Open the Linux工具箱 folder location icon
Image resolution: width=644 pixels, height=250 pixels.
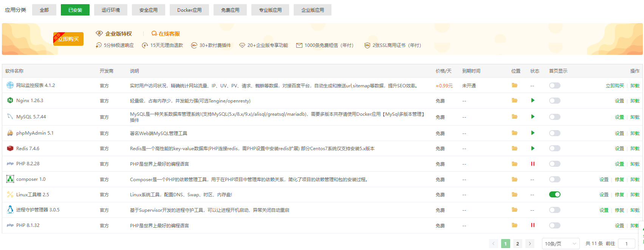coord(514,194)
